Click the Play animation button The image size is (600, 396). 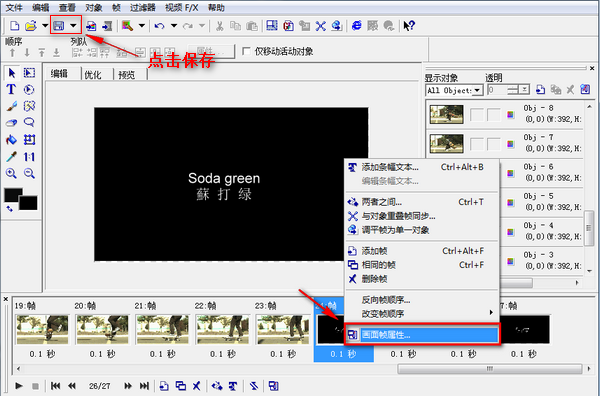tap(18, 386)
